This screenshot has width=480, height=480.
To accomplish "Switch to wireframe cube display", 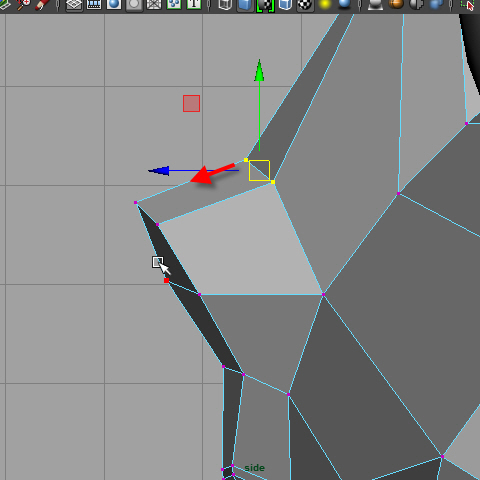I will 225,4.
